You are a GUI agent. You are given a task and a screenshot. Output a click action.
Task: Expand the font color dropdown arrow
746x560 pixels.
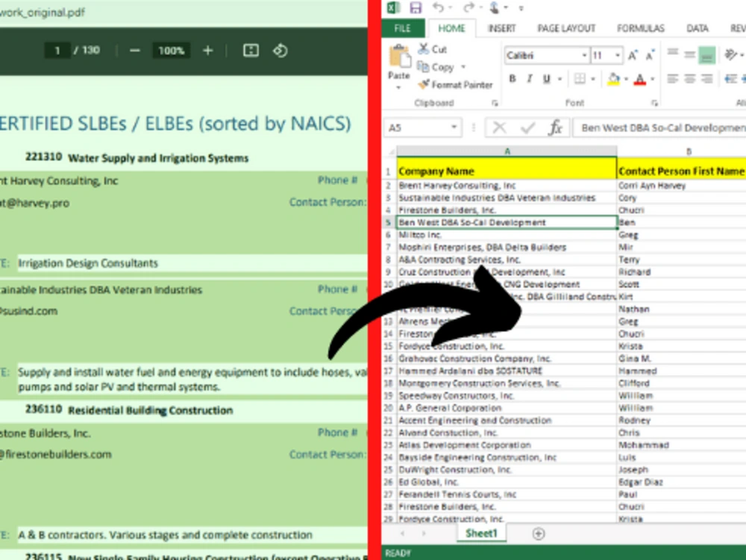point(653,79)
